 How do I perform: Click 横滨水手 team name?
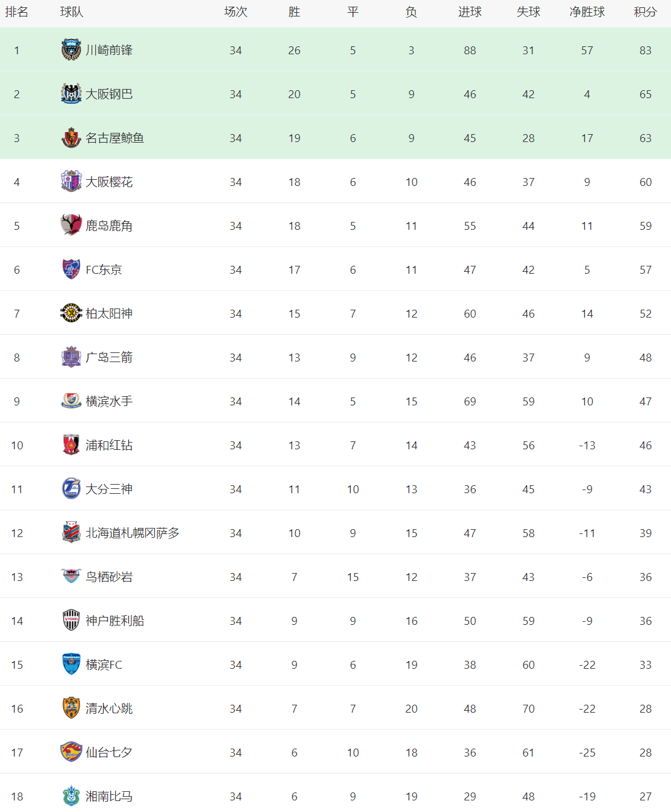[x=109, y=401]
